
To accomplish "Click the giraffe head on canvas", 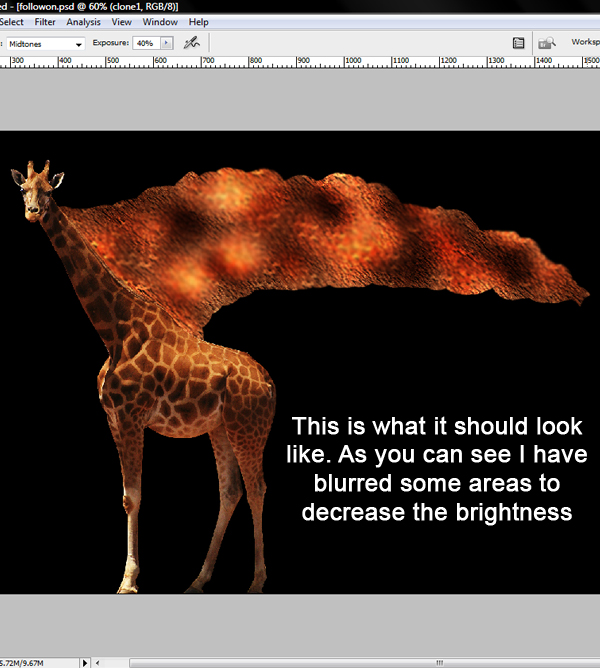I will click(x=37, y=190).
